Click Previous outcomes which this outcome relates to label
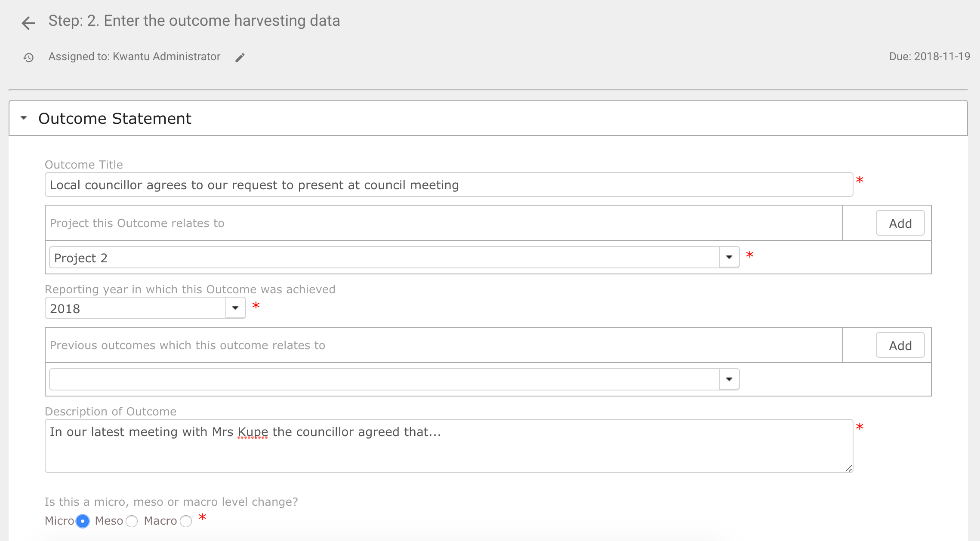 tap(188, 345)
